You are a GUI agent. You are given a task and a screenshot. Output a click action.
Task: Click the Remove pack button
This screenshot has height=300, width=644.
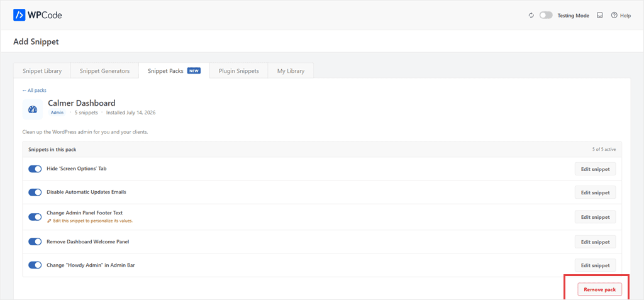tap(599, 289)
